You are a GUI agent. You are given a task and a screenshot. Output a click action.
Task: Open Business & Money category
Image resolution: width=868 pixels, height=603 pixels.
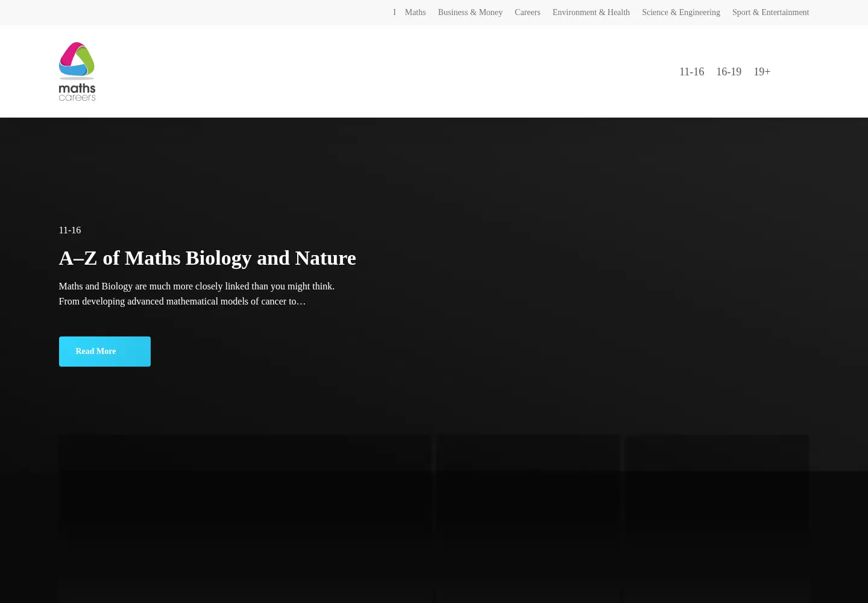(x=470, y=13)
